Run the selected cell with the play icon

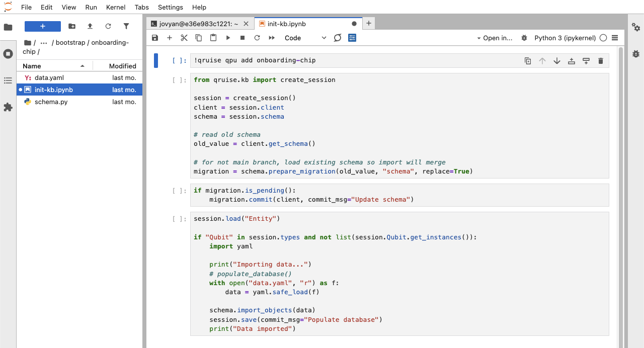pos(228,38)
